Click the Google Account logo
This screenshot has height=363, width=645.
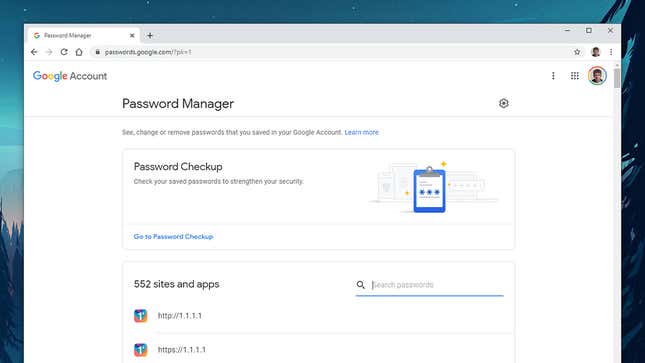tap(70, 76)
